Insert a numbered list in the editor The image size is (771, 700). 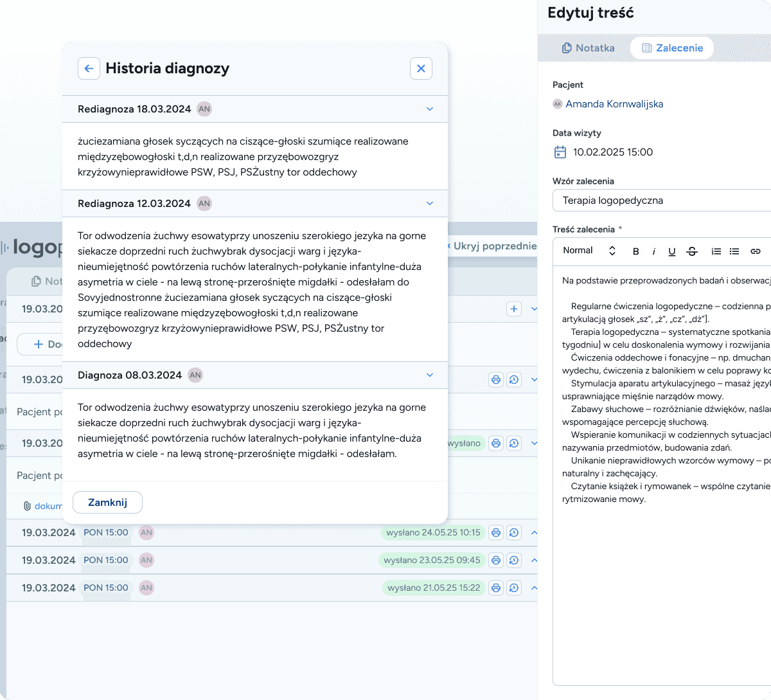coord(716,251)
